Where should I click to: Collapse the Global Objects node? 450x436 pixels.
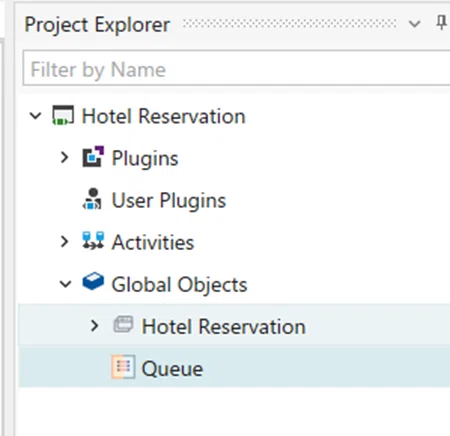click(x=65, y=284)
